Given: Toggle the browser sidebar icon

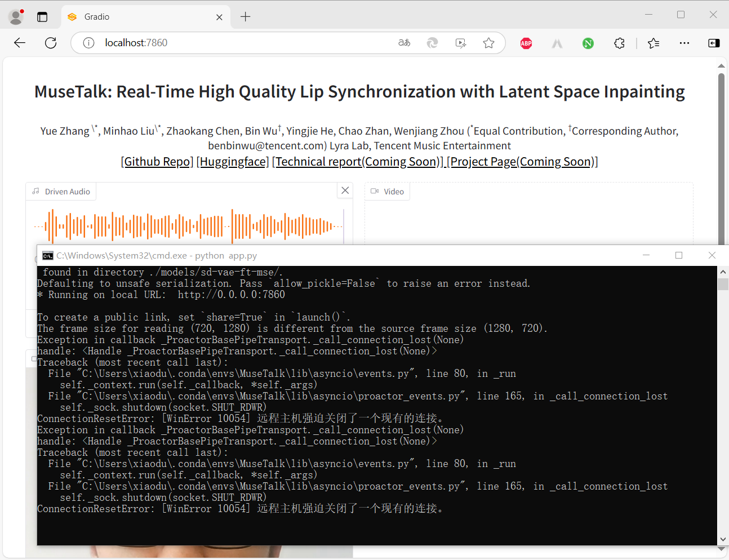Looking at the screenshot, I should point(714,43).
